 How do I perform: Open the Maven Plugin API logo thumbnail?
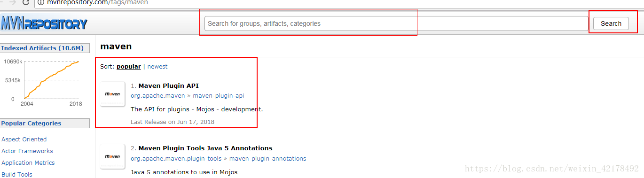click(112, 94)
